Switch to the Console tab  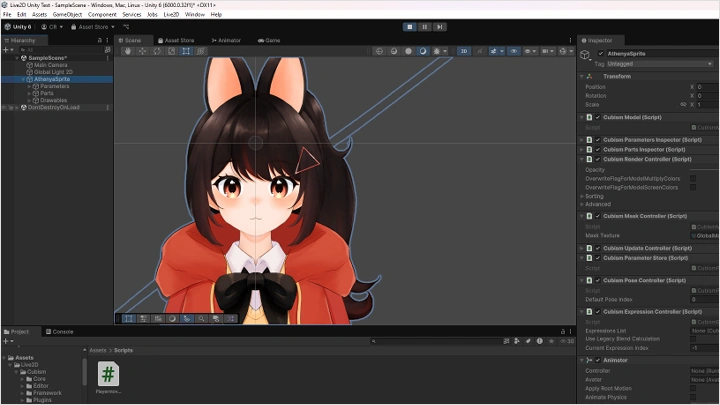60,332
